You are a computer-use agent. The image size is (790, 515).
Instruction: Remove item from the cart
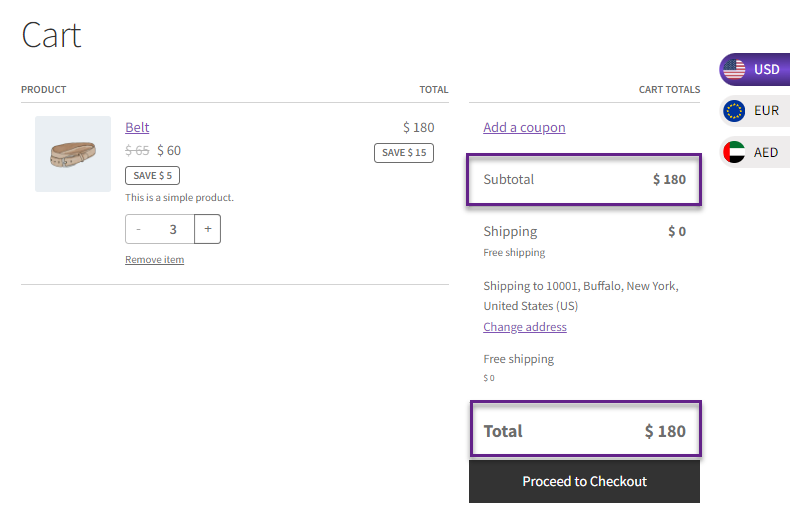pyautogui.click(x=155, y=260)
